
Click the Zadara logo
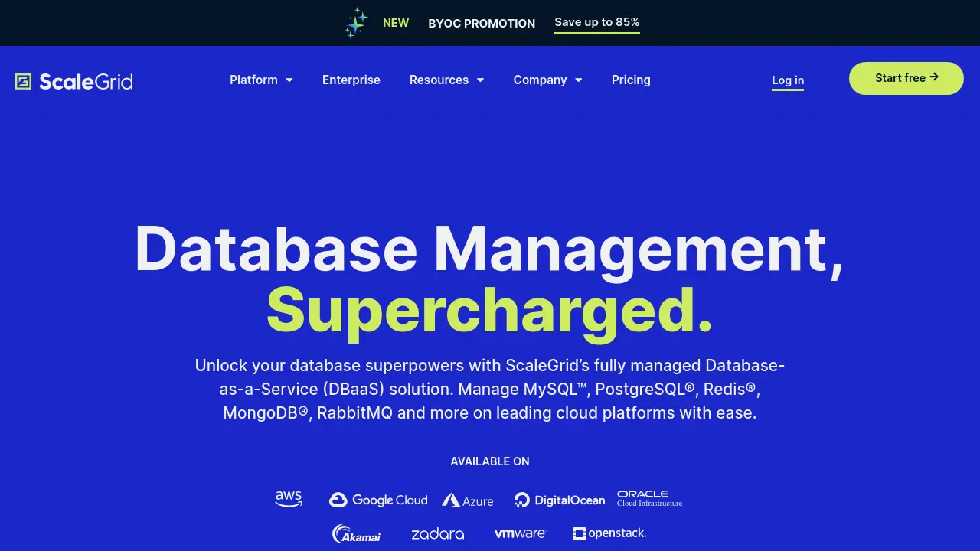(x=437, y=533)
